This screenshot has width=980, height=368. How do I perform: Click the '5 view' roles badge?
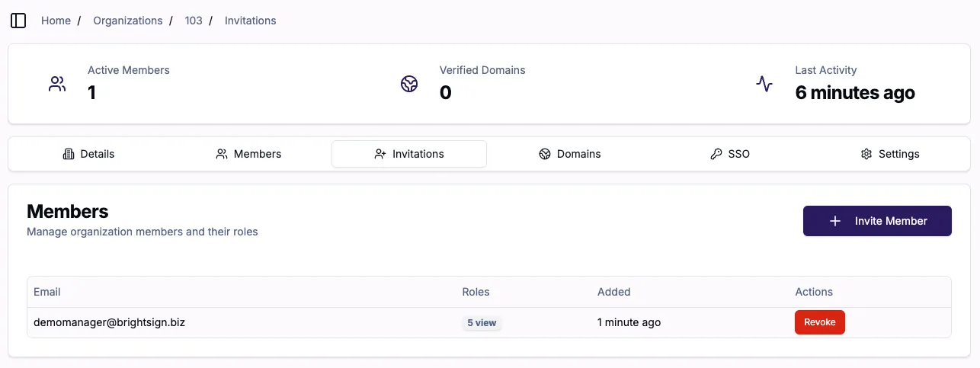click(x=482, y=323)
